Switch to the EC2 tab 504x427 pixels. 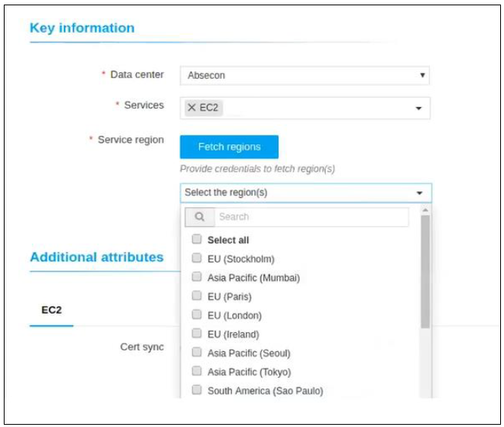pos(52,310)
